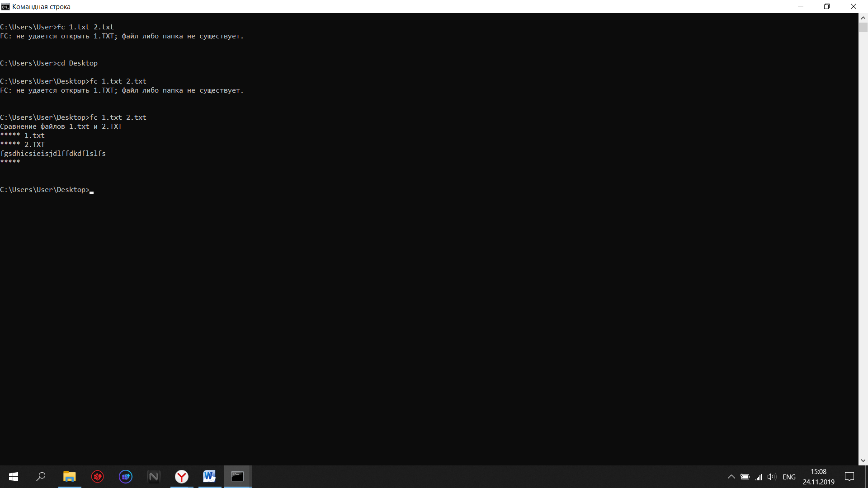Open the Action Center notifications icon
The width and height of the screenshot is (868, 488).
tap(849, 477)
